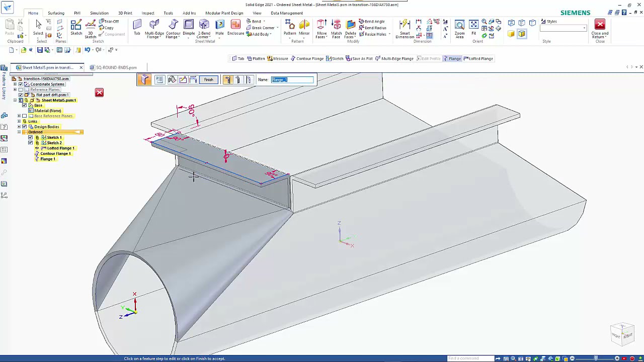Toggle Reference Planes checkbox in tree
Screen dimensions: 644x362
[20, 89]
